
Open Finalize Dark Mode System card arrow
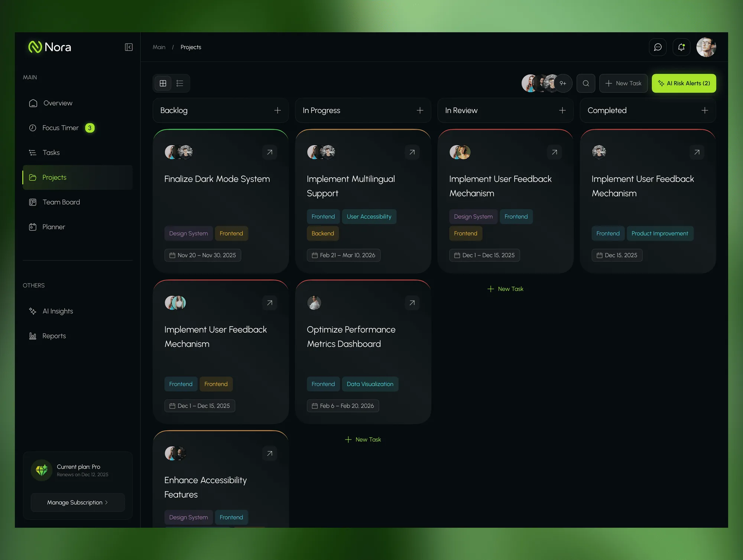[270, 152]
